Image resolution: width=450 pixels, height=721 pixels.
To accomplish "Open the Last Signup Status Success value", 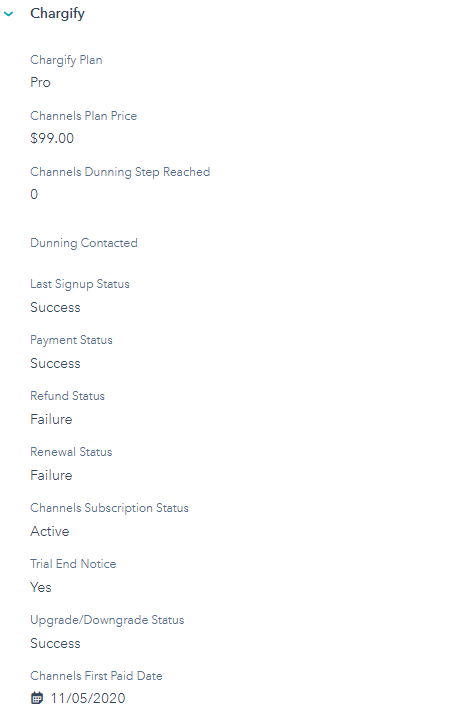I will click(55, 307).
